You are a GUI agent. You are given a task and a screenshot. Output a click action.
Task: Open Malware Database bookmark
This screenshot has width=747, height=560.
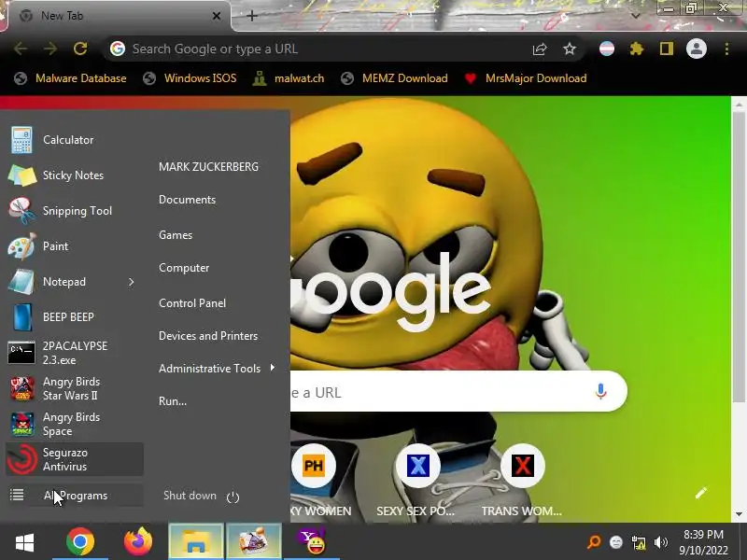coord(71,78)
